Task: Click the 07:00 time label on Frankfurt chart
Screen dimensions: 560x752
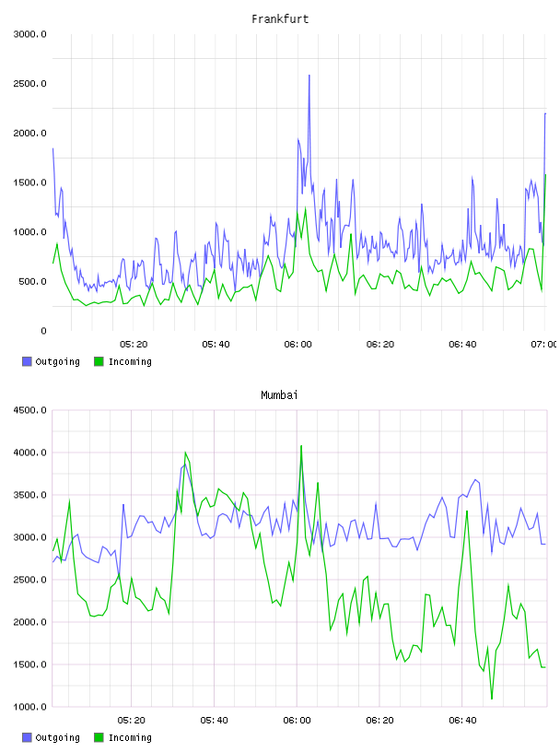Action: (543, 345)
